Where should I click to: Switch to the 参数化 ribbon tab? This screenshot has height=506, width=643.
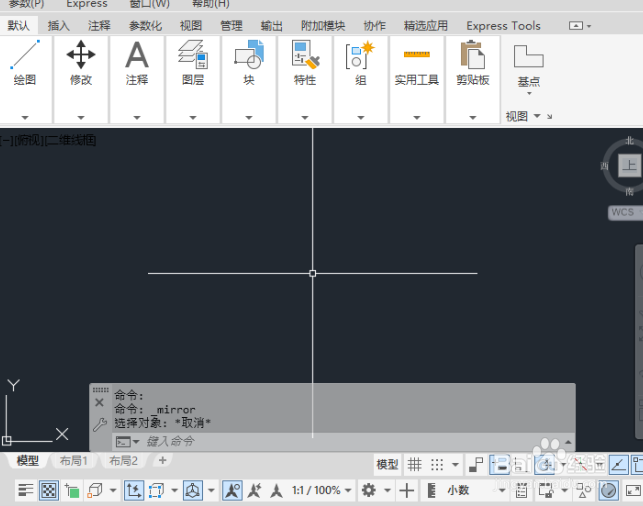click(146, 26)
